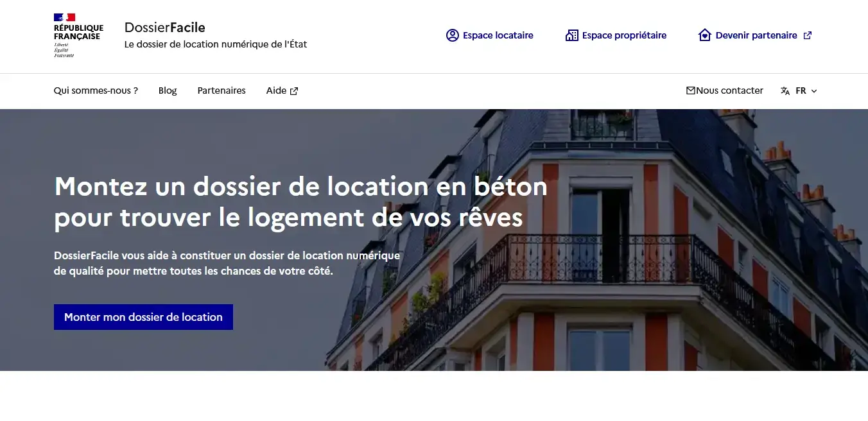
Task: Click the République Française logo
Action: [78, 36]
